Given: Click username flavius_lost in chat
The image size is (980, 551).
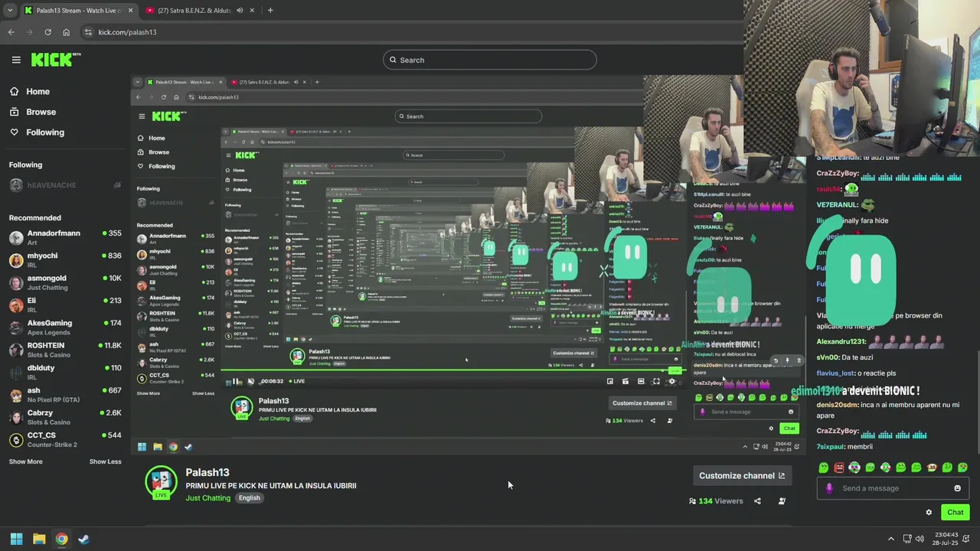Looking at the screenshot, I should tap(835, 373).
